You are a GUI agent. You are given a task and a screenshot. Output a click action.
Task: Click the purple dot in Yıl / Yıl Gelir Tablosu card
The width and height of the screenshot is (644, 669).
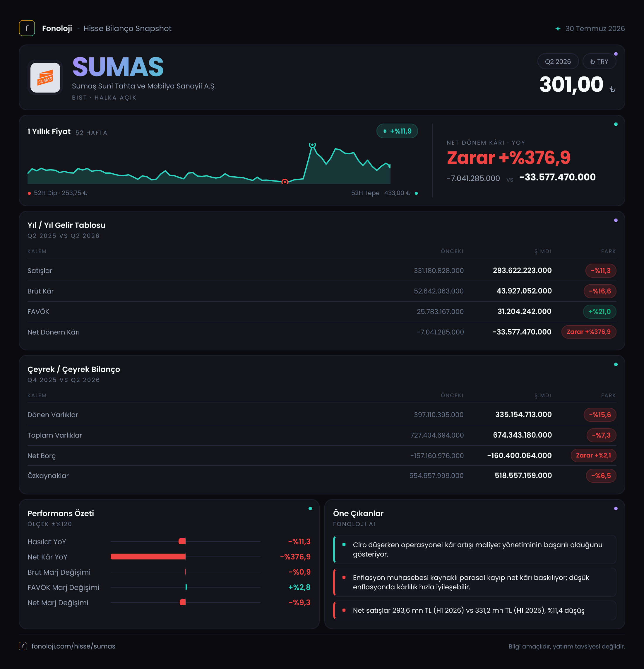pyautogui.click(x=616, y=221)
